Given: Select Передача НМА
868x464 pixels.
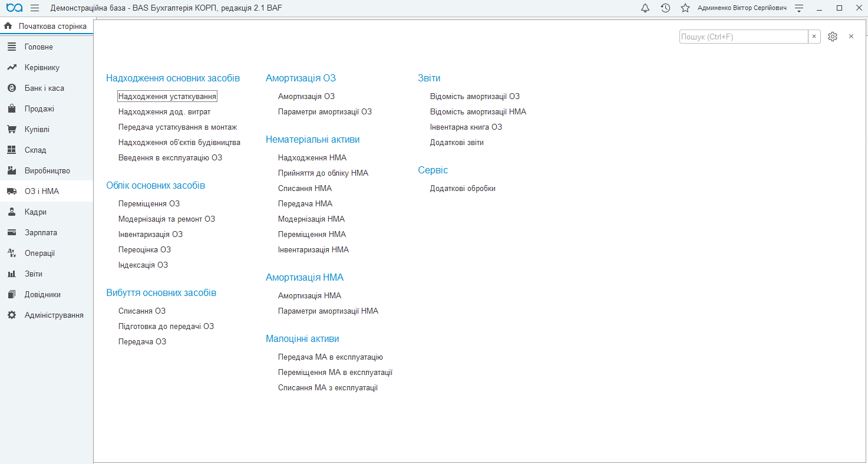Looking at the screenshot, I should tap(305, 204).
